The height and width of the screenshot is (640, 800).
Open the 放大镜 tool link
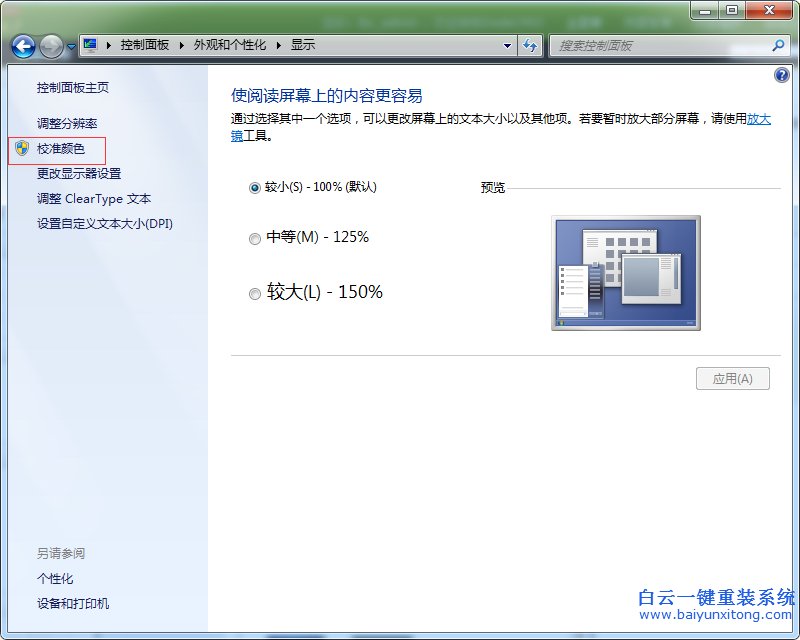(x=760, y=119)
